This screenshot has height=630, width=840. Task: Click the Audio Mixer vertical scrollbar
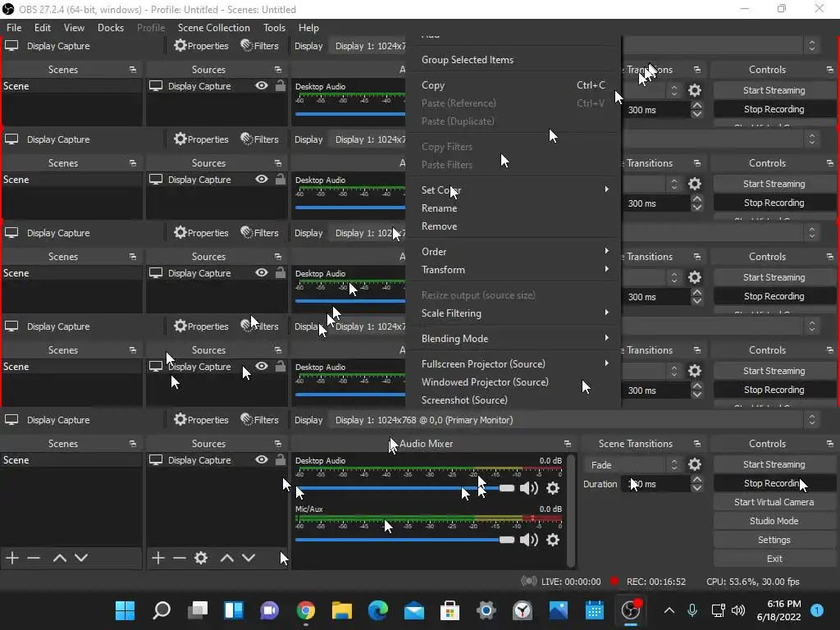(571, 510)
